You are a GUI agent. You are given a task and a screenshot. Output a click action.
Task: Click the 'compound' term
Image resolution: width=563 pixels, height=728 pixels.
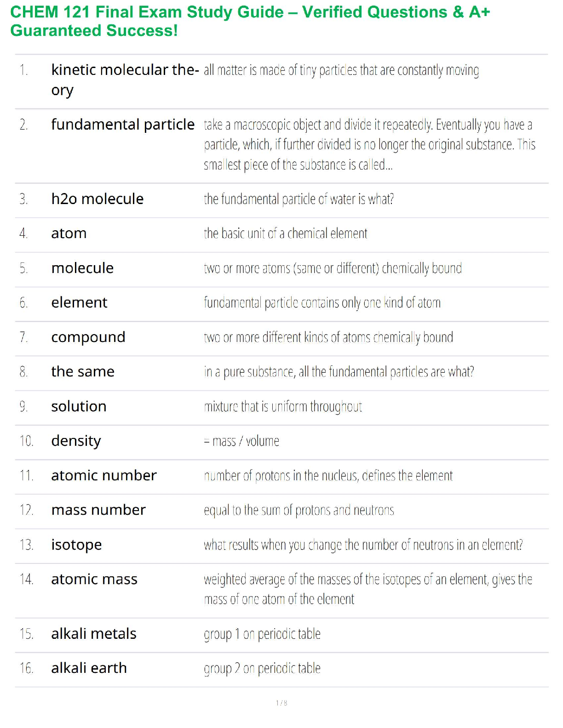88,337
